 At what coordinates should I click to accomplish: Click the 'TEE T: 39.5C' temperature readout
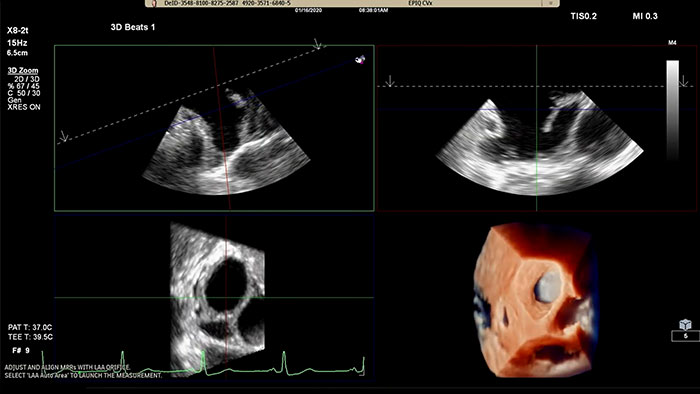[x=30, y=337]
